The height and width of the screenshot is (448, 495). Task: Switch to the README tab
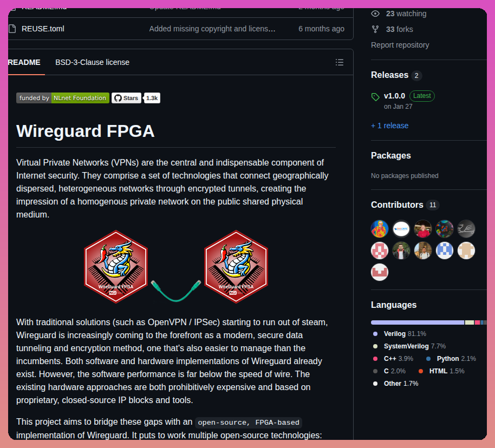(x=24, y=62)
